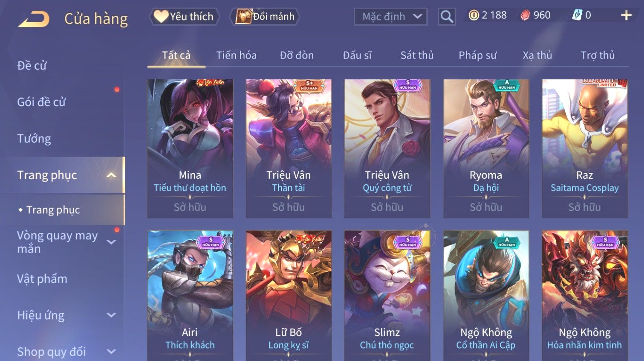
Task: Open the Tiến hóa tab
Action: click(x=236, y=55)
